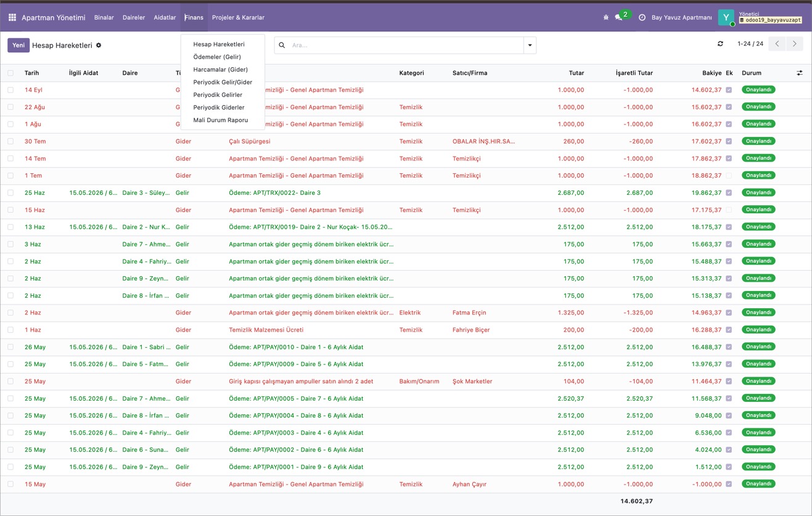Open the gear actions icon beside Hesap Hareketleri

pos(99,45)
